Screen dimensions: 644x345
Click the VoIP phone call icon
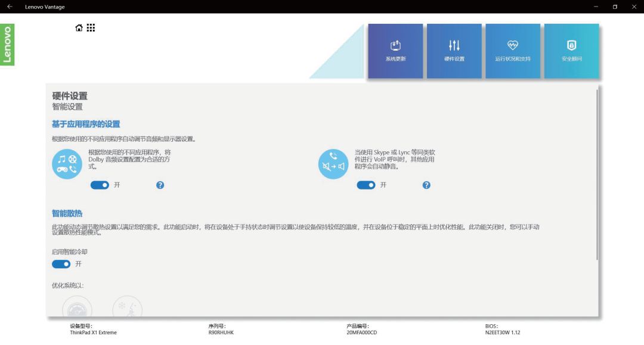333,163
